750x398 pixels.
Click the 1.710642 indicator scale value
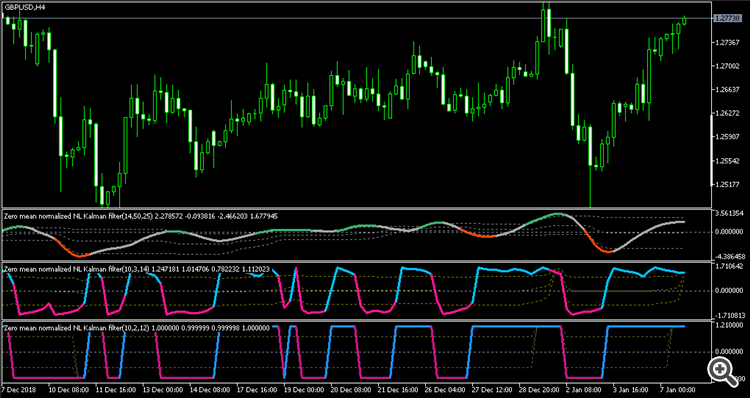coord(729,265)
